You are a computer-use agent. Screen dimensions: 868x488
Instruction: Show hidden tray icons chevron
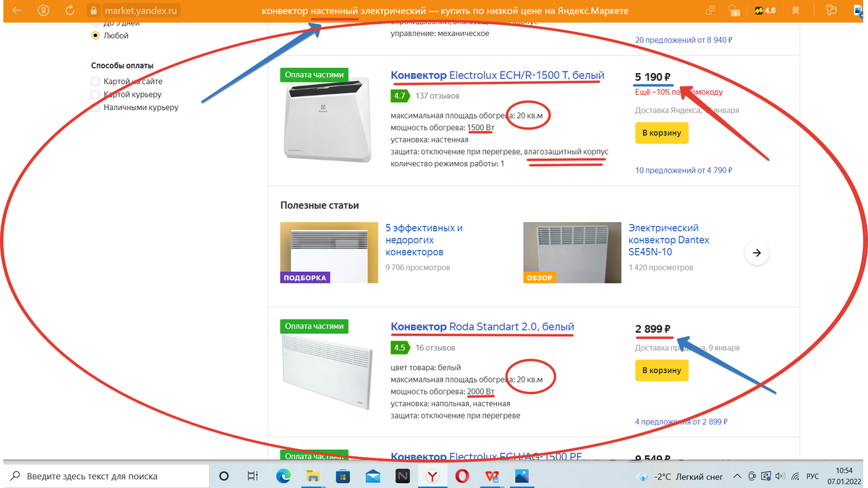pos(737,476)
